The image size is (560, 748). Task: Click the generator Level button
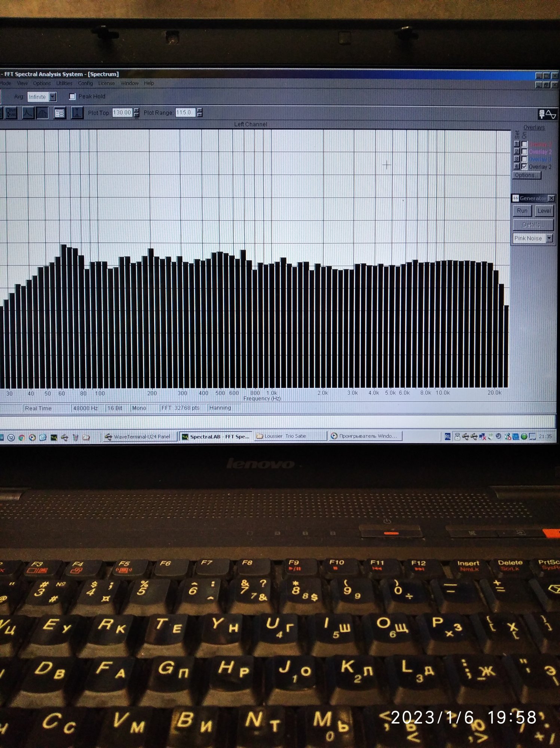click(544, 211)
